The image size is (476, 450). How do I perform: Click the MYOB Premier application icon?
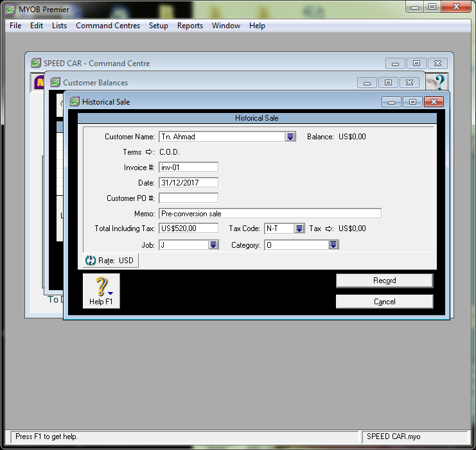tap(10, 10)
